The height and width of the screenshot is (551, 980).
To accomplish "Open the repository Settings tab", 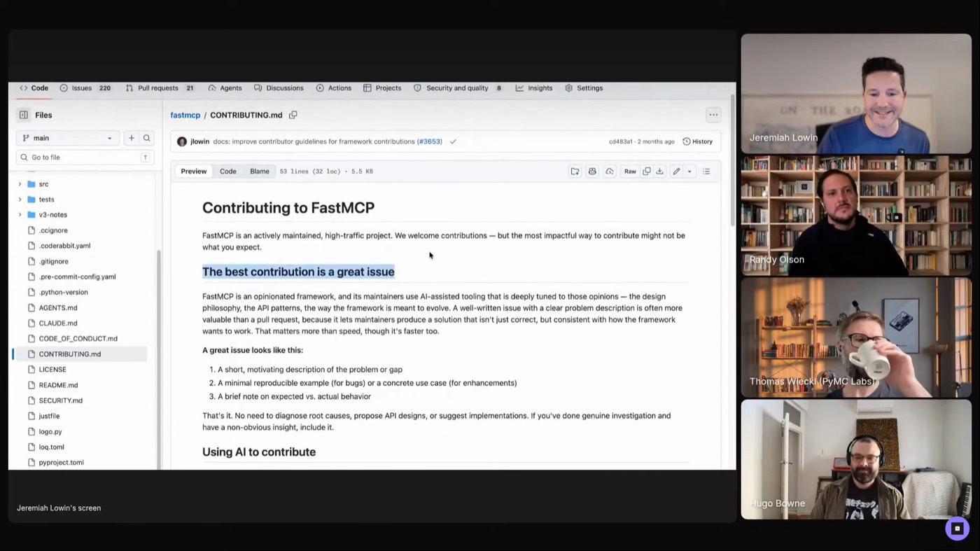I will 584,88.
